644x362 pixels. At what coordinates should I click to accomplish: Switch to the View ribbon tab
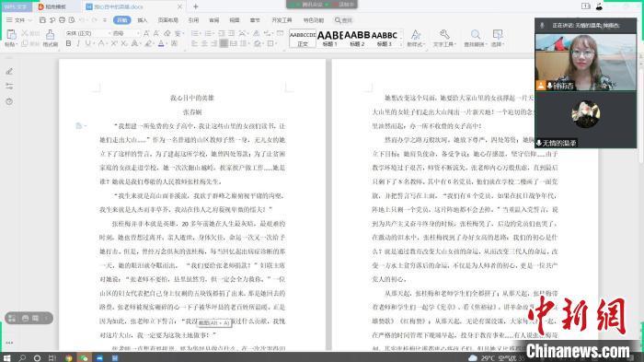coord(235,19)
